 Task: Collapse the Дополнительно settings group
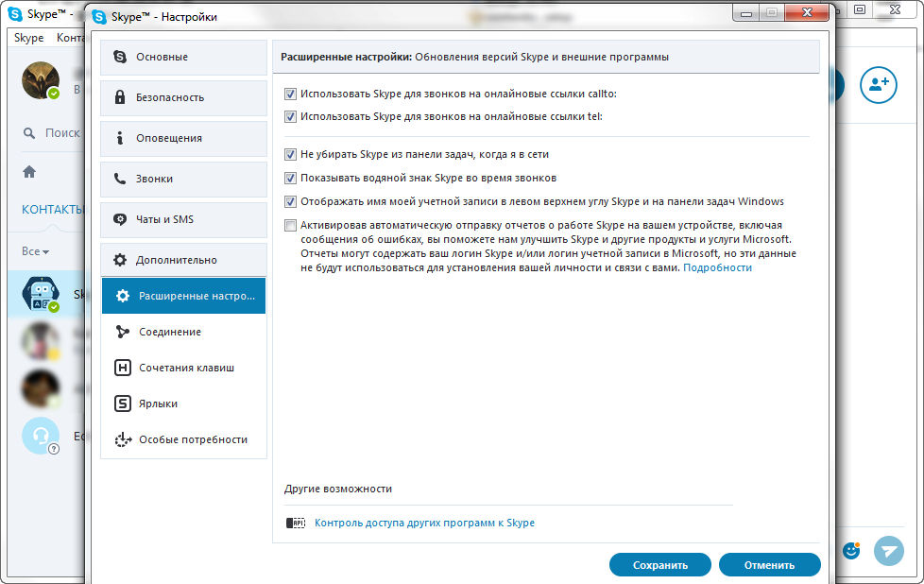click(184, 260)
